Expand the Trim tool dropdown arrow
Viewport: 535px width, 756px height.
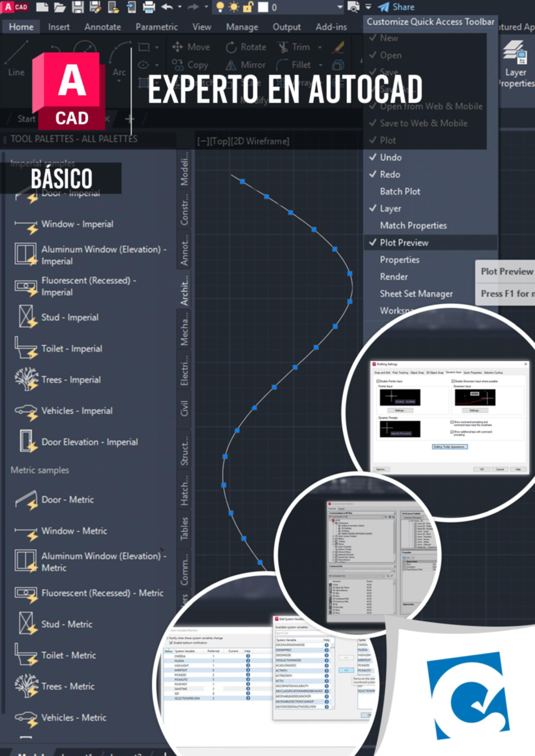pyautogui.click(x=320, y=47)
